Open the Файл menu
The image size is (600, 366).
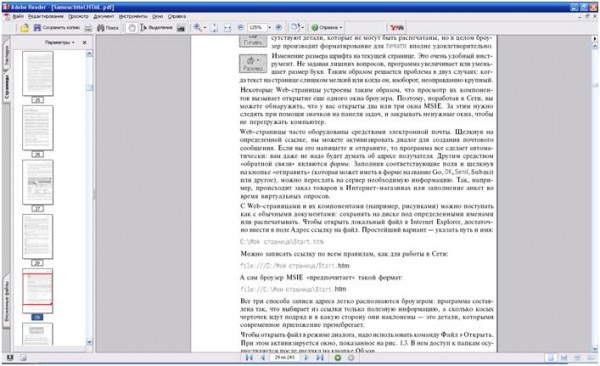(x=18, y=16)
